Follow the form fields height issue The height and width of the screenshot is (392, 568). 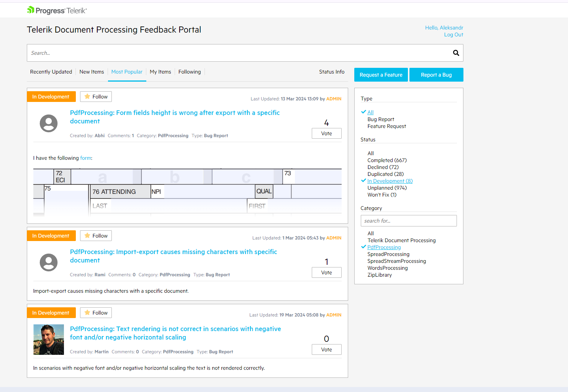coord(96,97)
